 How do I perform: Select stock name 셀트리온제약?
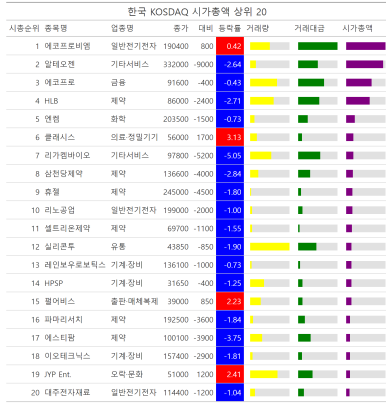[67, 228]
